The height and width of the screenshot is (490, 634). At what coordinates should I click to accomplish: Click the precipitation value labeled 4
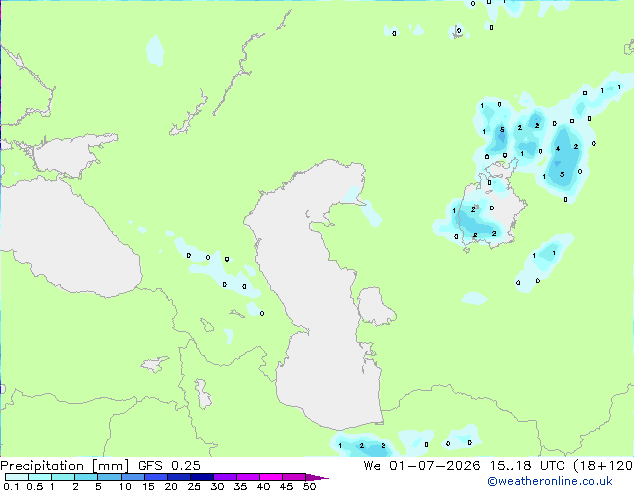[x=558, y=148]
